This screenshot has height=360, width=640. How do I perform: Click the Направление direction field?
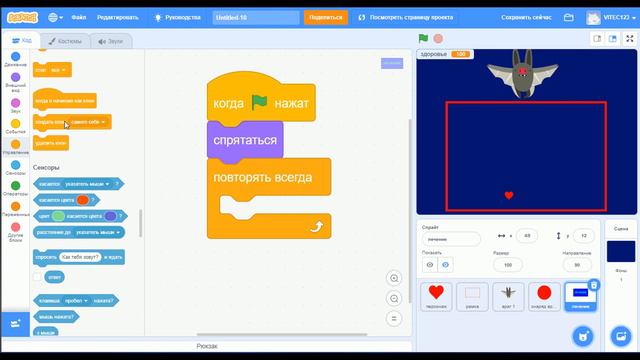coord(577,265)
